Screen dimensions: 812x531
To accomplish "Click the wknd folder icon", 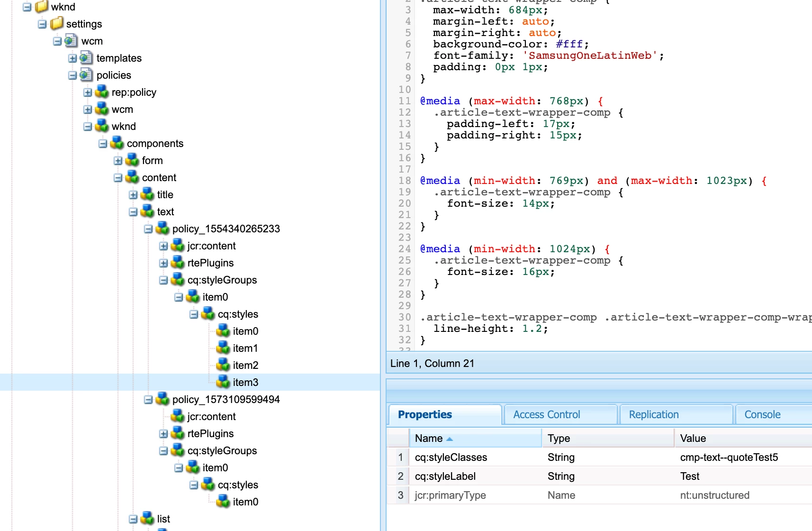I will 42,7.
